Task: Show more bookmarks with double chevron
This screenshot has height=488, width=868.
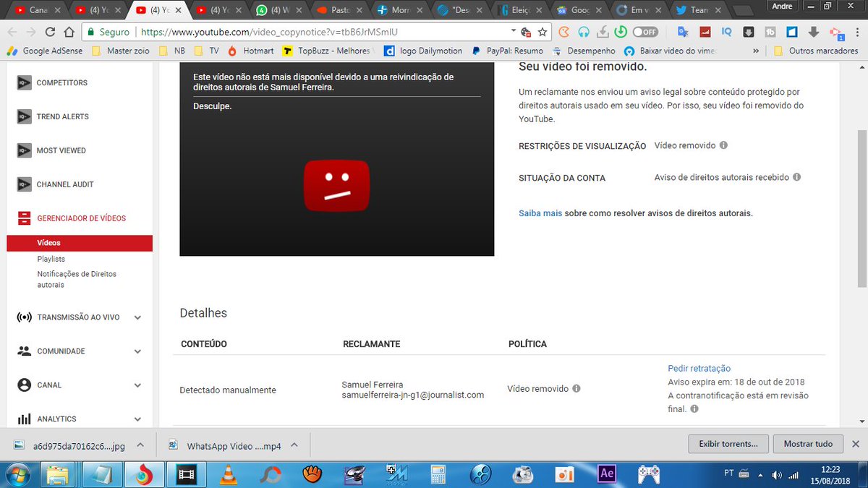Action: 756,51
